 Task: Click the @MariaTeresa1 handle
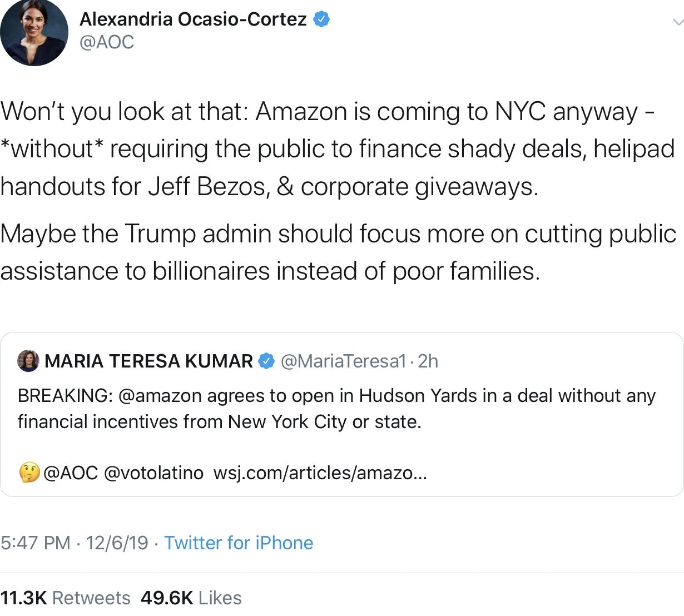344,361
